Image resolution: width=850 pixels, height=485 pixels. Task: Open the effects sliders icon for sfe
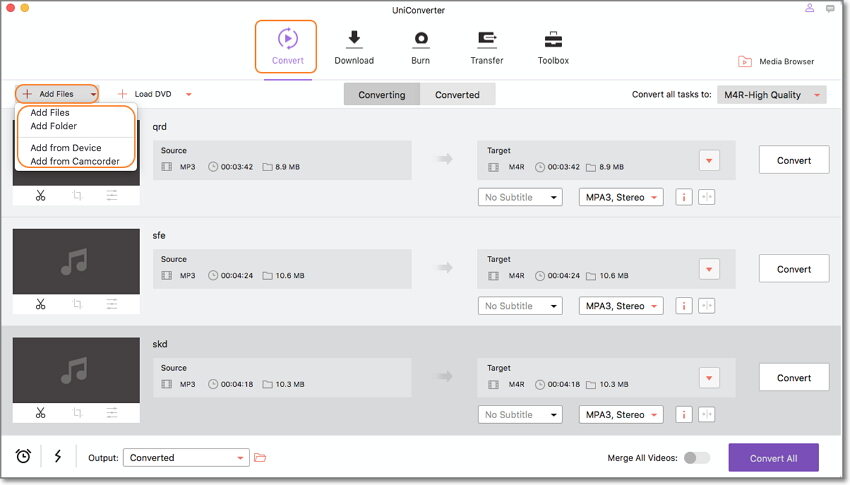[x=112, y=304]
